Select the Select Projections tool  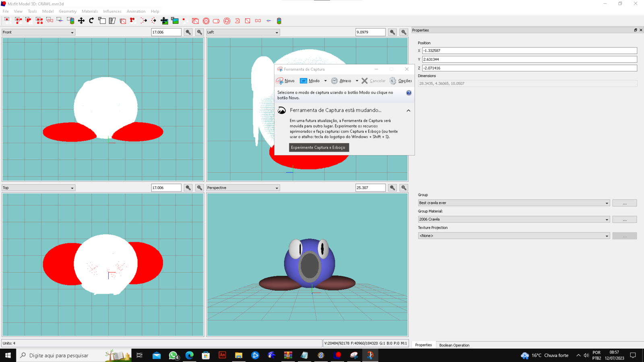point(70,21)
